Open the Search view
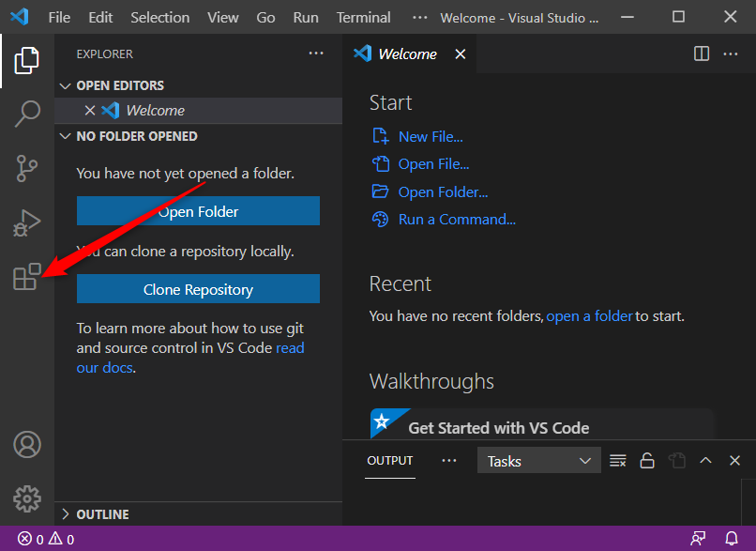Screen dimensions: 756x551 click(27, 114)
